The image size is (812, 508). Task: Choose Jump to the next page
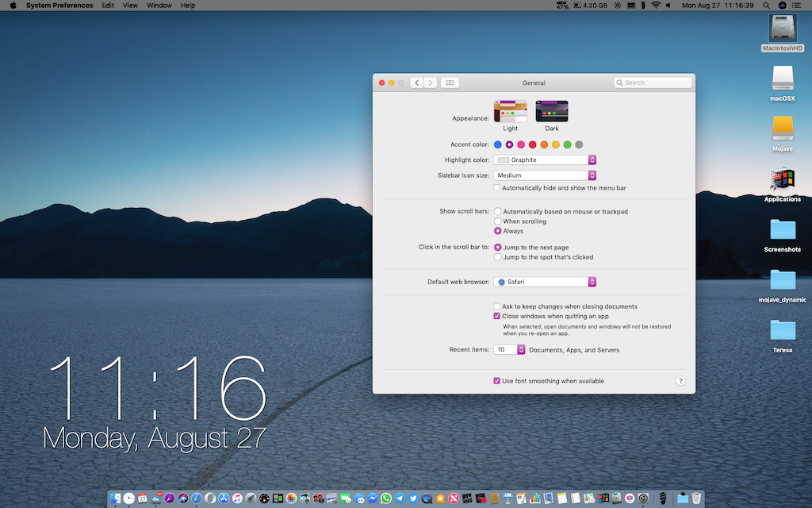[498, 248]
